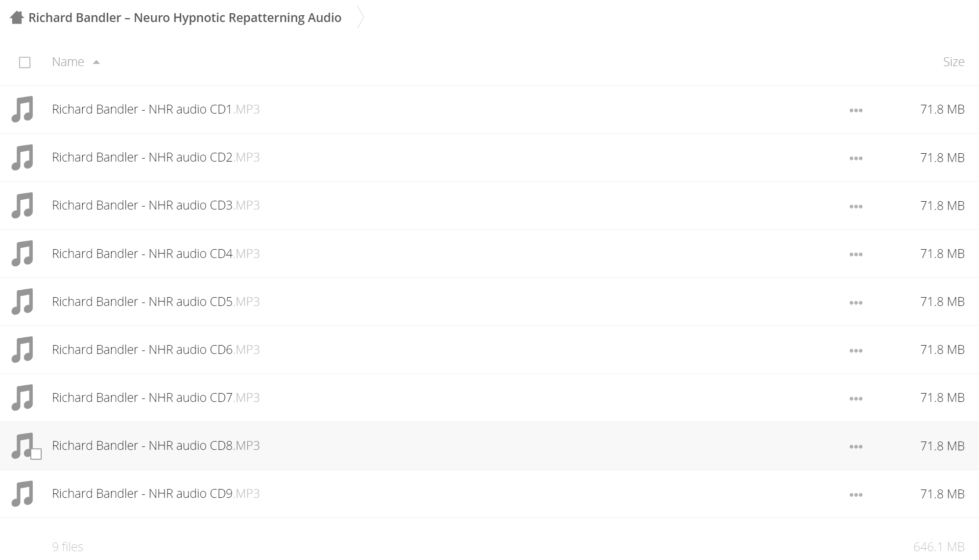This screenshot has width=979, height=560.
Task: Open actions menu for NHR audio CD3
Action: 856,207
